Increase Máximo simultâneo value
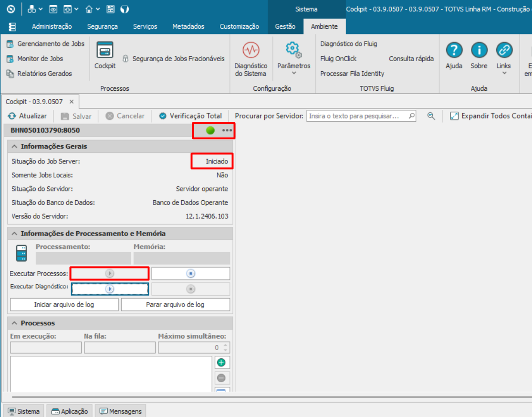The height and width of the screenshot is (417, 532). pos(225,345)
